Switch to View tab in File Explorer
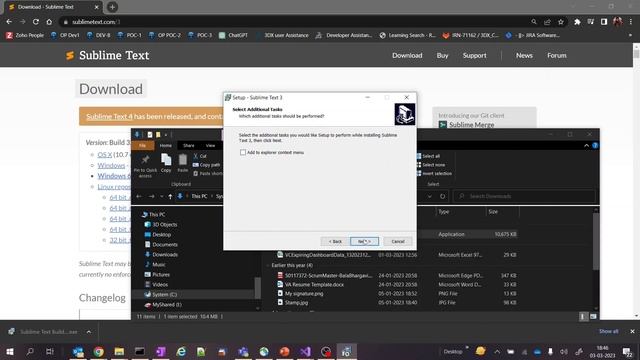Screen dimensions: 640x360 (210, 146)
